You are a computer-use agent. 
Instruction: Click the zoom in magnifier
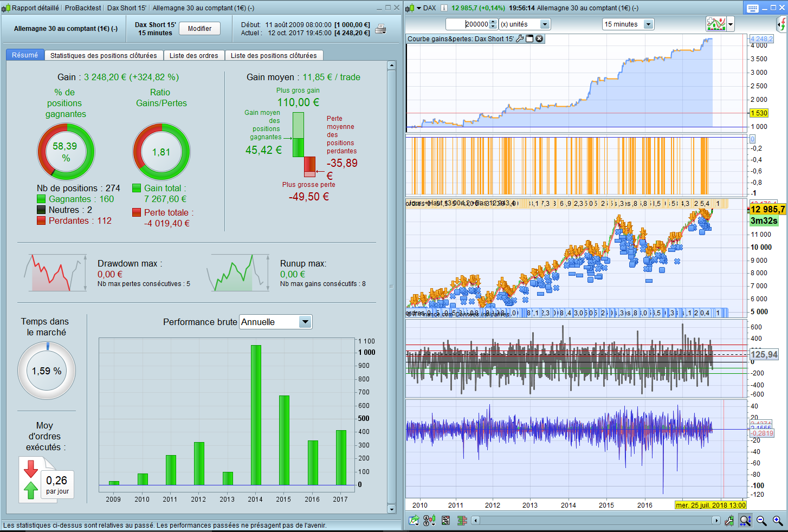tap(778, 521)
